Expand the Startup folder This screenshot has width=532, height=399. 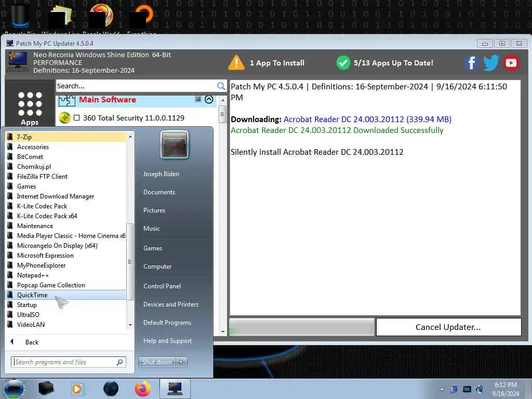click(65, 304)
